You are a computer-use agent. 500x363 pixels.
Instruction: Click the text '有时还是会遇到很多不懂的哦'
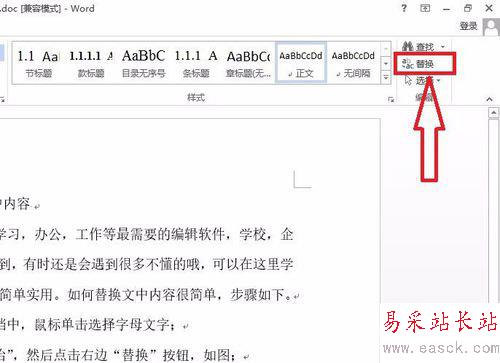click(x=112, y=265)
